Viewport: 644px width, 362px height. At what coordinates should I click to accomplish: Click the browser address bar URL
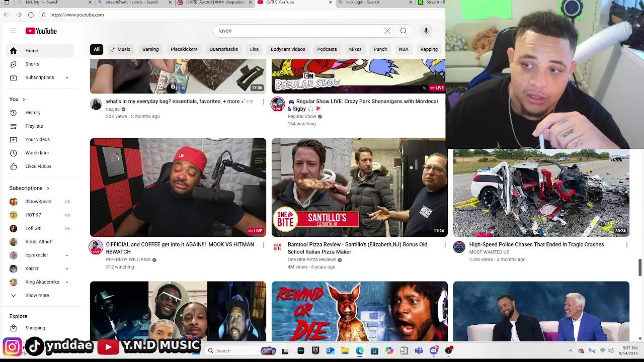pos(77,15)
